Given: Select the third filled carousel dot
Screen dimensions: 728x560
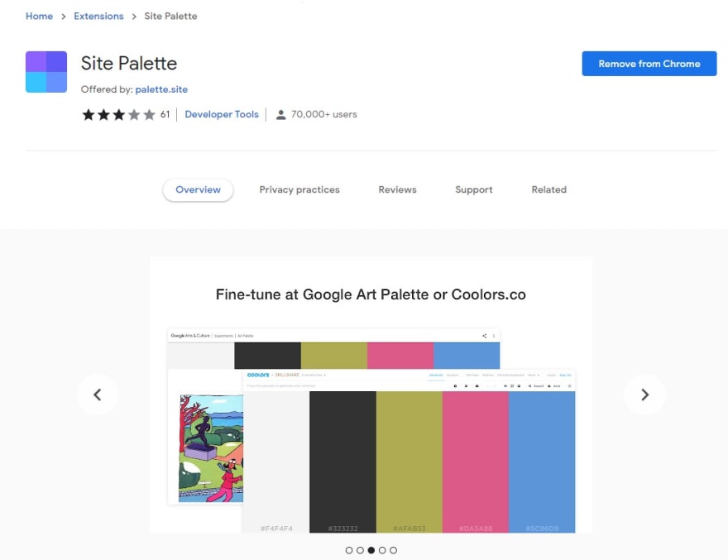Looking at the screenshot, I should pos(371,550).
